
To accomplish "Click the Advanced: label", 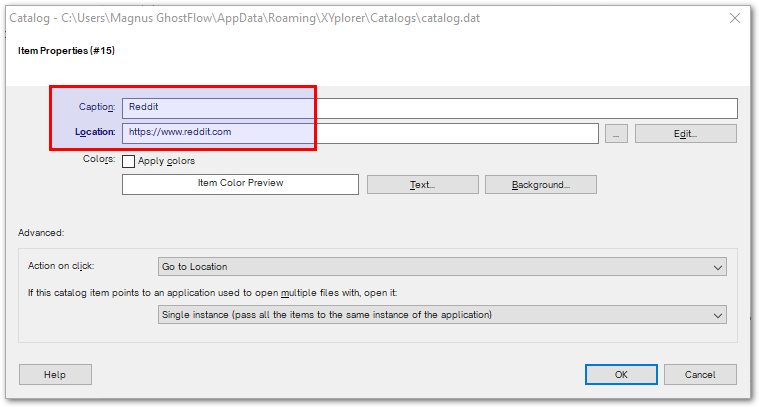I will [x=41, y=233].
